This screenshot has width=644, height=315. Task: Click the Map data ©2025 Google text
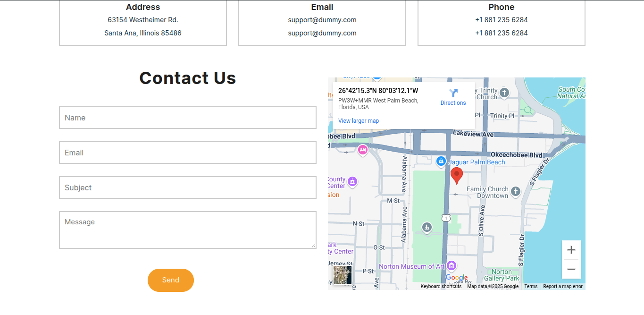point(493,287)
